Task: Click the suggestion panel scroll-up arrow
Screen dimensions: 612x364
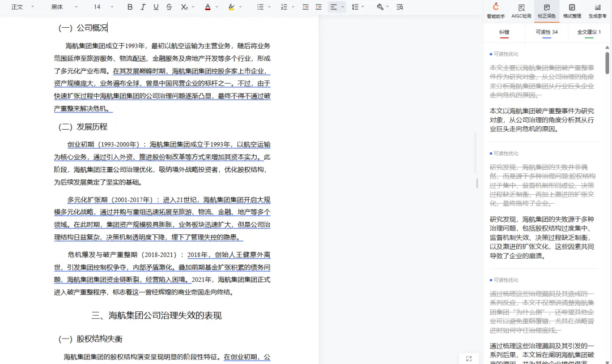Action: tap(607, 47)
